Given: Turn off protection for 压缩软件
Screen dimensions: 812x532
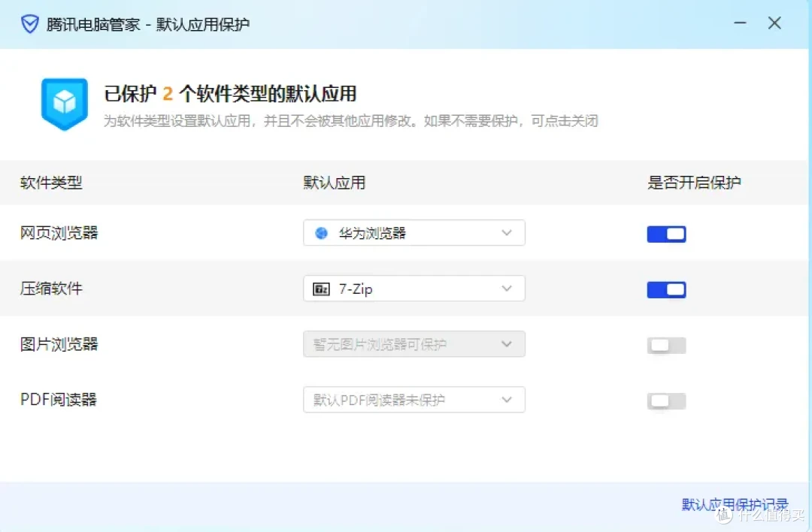Looking at the screenshot, I should pyautogui.click(x=666, y=290).
